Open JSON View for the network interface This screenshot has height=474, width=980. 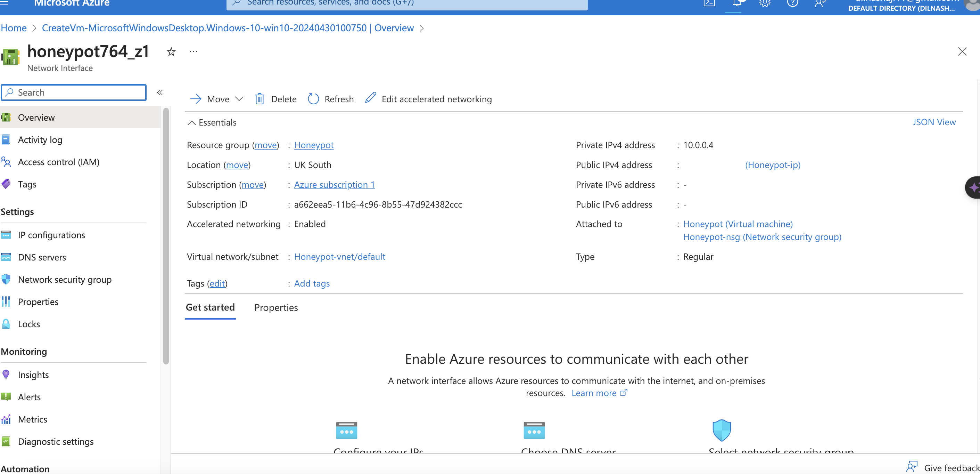[934, 122]
